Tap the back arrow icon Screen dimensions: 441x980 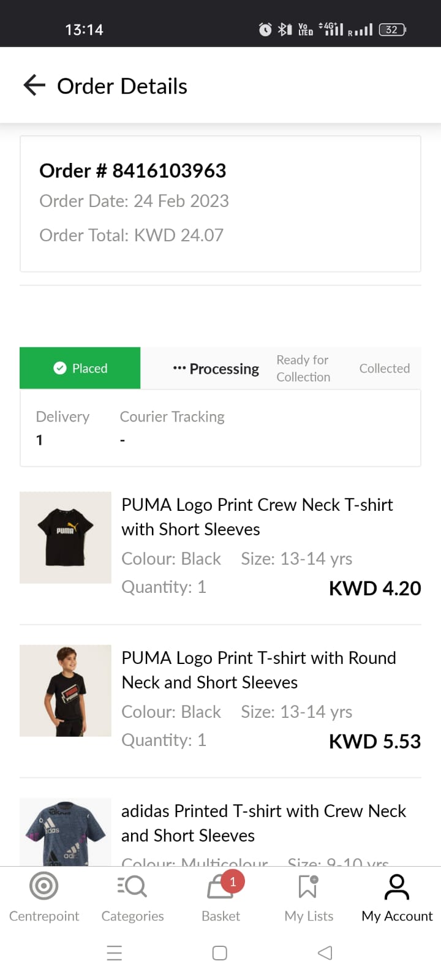[x=34, y=85]
